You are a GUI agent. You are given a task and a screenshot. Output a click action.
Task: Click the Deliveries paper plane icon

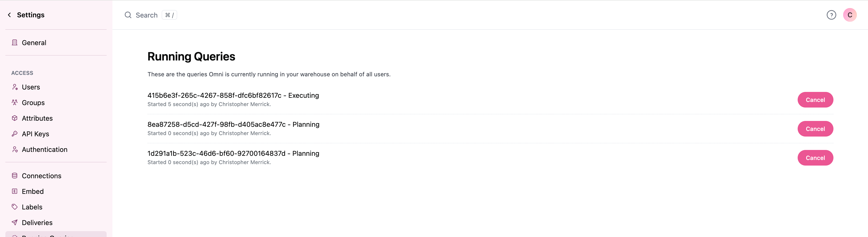(15, 222)
